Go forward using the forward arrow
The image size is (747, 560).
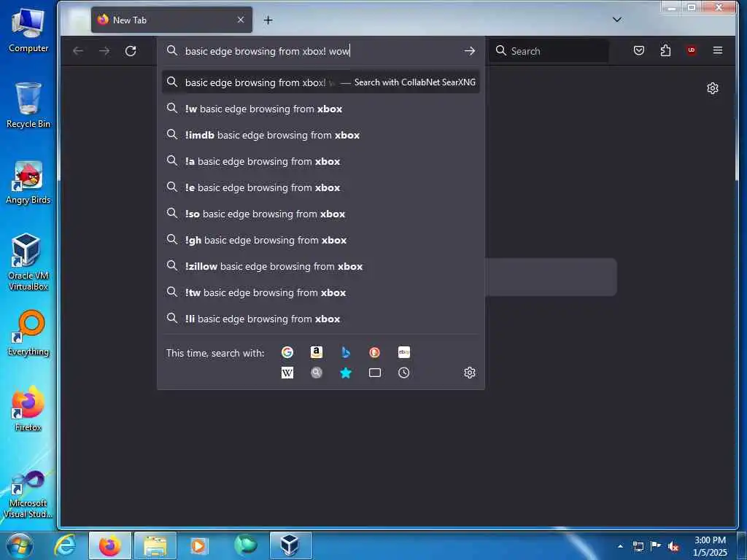click(x=104, y=51)
